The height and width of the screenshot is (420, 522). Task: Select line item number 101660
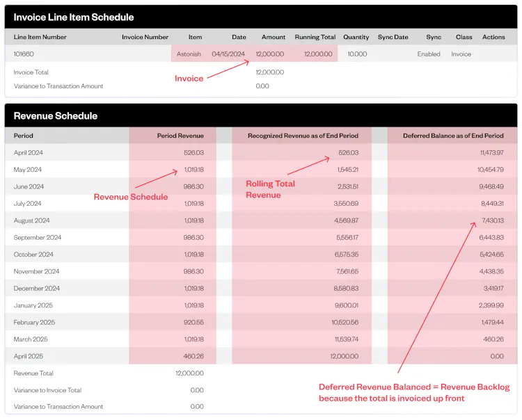(24, 54)
